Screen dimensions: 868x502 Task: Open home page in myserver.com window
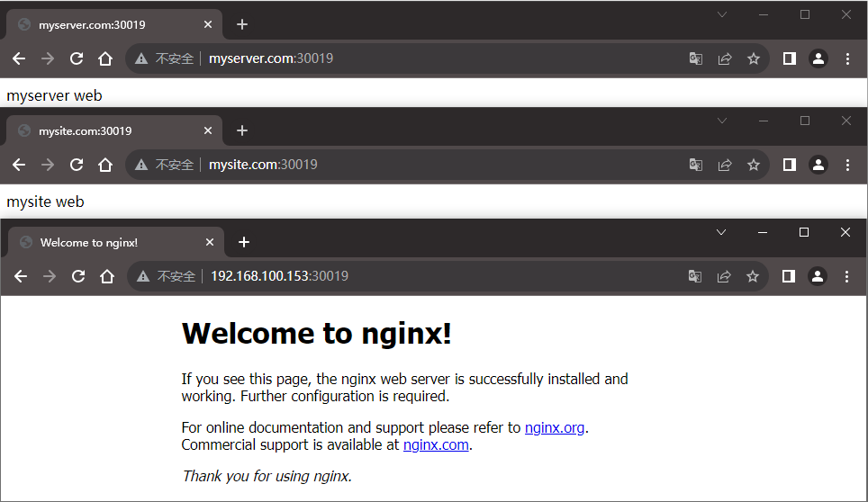tap(105, 58)
